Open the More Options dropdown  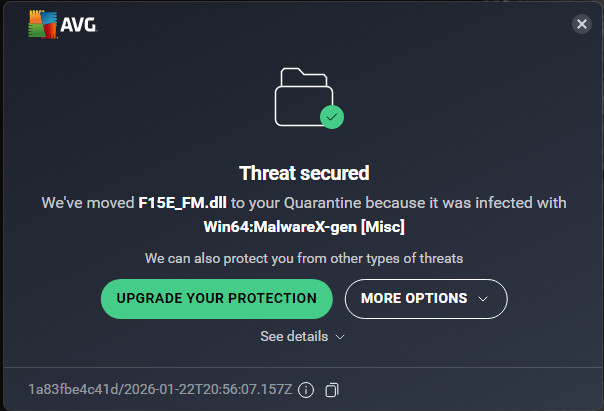point(426,298)
